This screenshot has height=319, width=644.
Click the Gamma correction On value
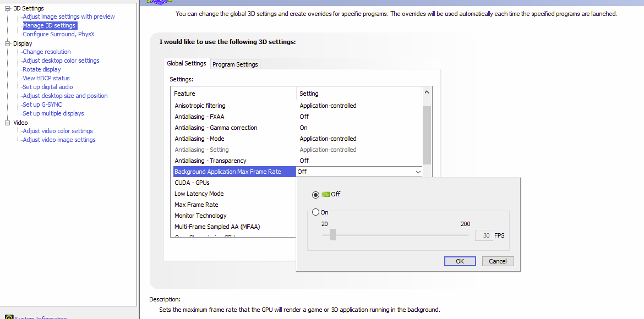coord(303,128)
